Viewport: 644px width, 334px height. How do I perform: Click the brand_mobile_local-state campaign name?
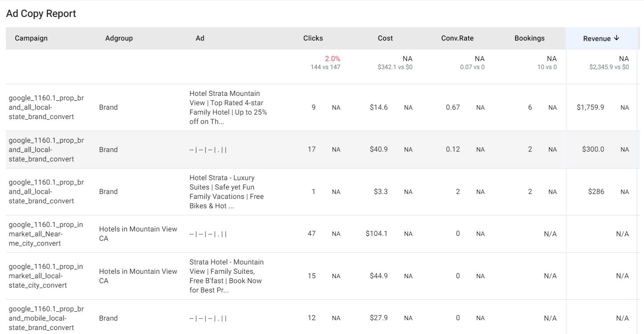point(46,318)
